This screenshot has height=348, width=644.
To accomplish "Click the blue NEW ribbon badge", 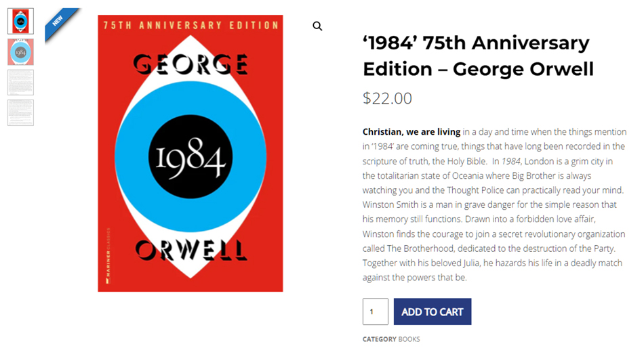I will (x=60, y=23).
